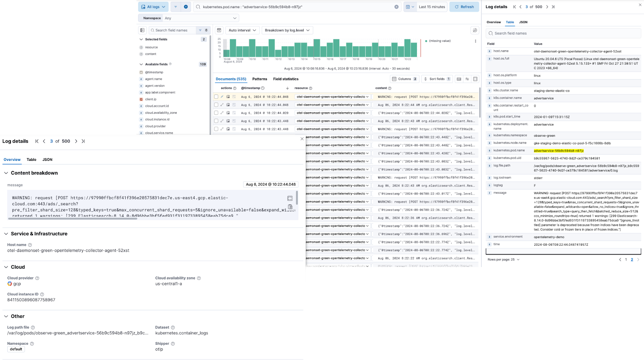Select the checkbox for the third document row
Screen dimensions: 644x362
[x=216, y=113]
